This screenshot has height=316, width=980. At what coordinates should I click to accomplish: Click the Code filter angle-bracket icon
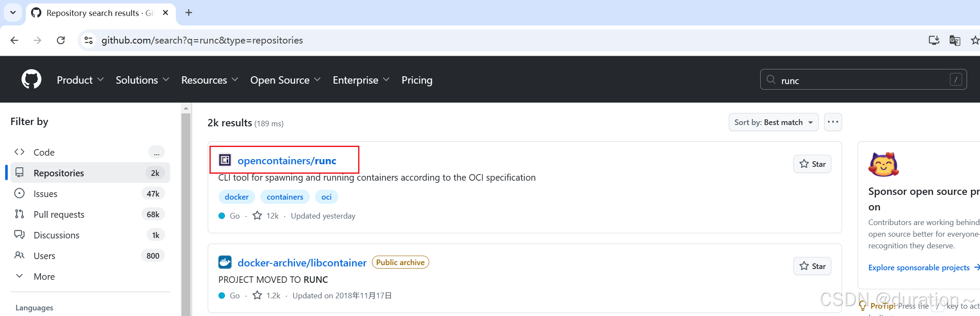(x=19, y=152)
